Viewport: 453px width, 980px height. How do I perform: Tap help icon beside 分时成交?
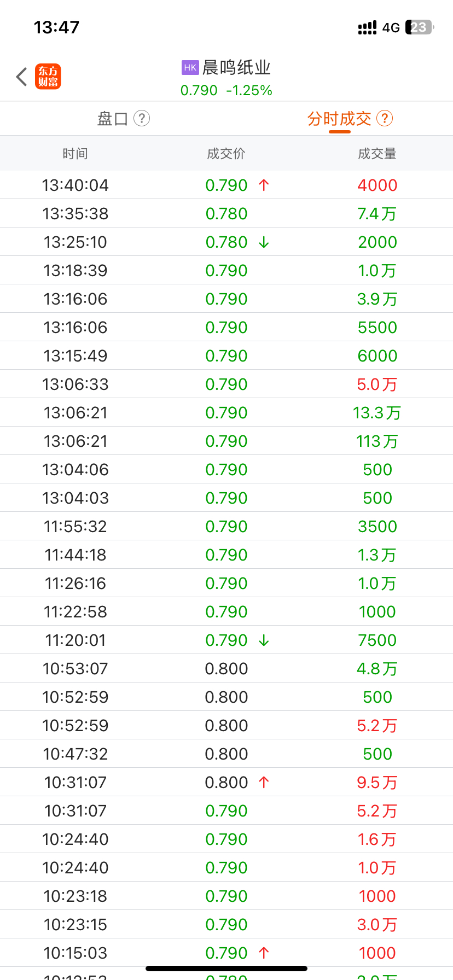[x=385, y=118]
